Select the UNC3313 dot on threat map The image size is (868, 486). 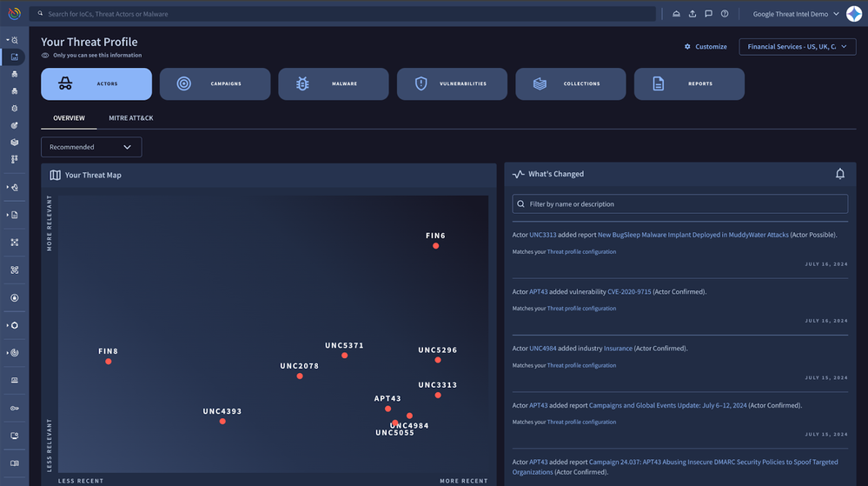(x=438, y=395)
